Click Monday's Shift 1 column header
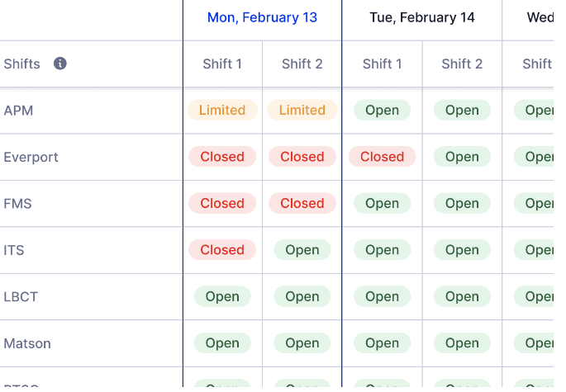 pyautogui.click(x=222, y=64)
